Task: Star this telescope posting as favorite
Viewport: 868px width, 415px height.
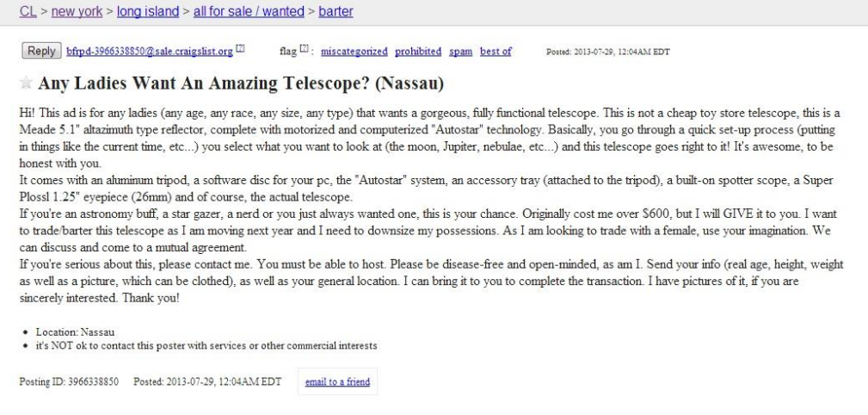Action: (x=26, y=84)
